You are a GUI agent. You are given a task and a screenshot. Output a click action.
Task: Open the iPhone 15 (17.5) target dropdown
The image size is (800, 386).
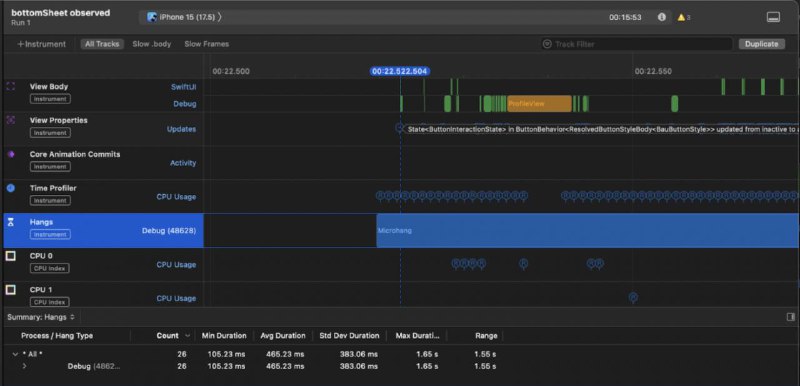184,17
